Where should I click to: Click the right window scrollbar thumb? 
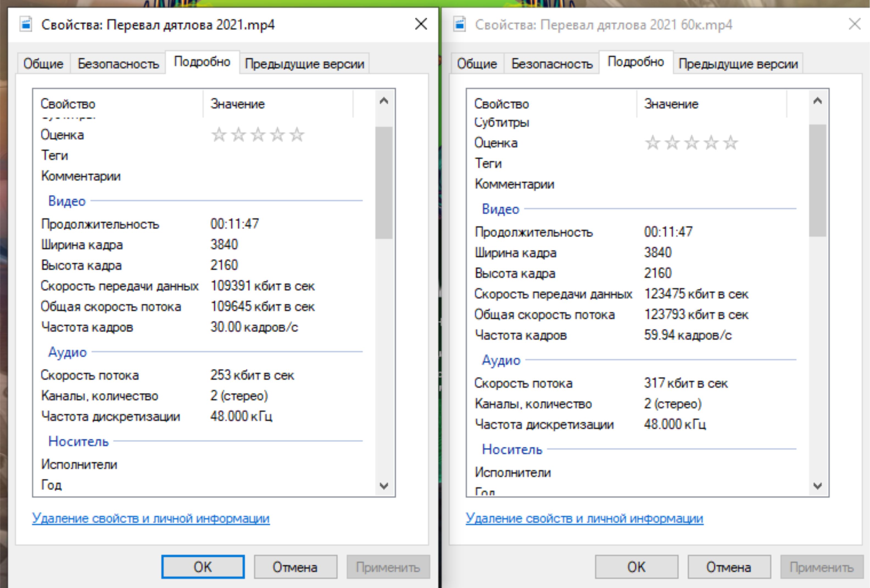(x=817, y=180)
